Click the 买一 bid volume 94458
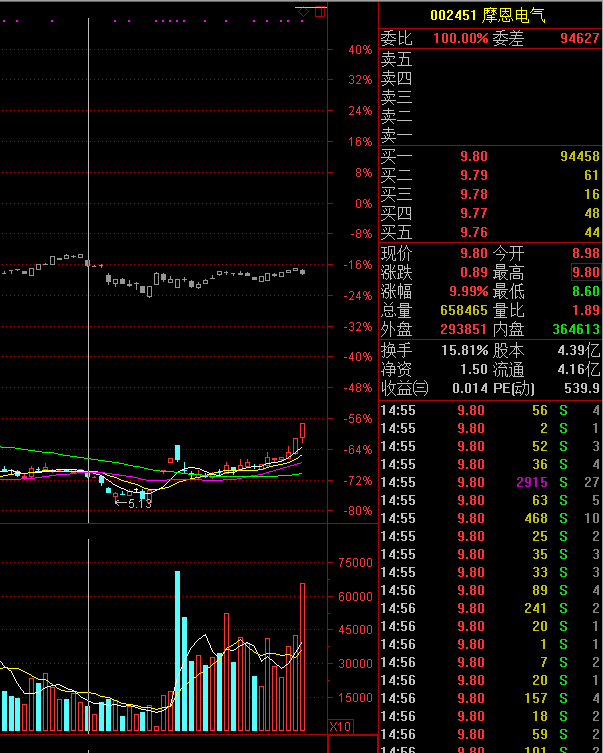The width and height of the screenshot is (603, 753). (580, 157)
